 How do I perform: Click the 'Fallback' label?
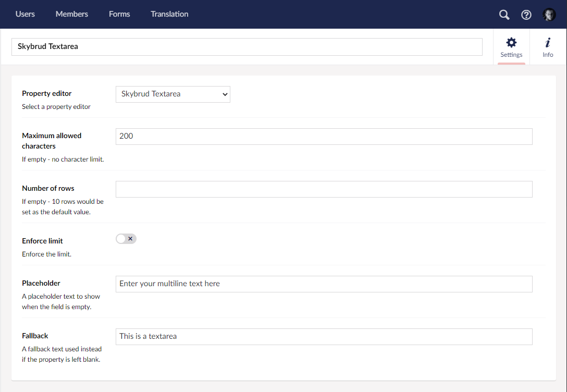35,336
